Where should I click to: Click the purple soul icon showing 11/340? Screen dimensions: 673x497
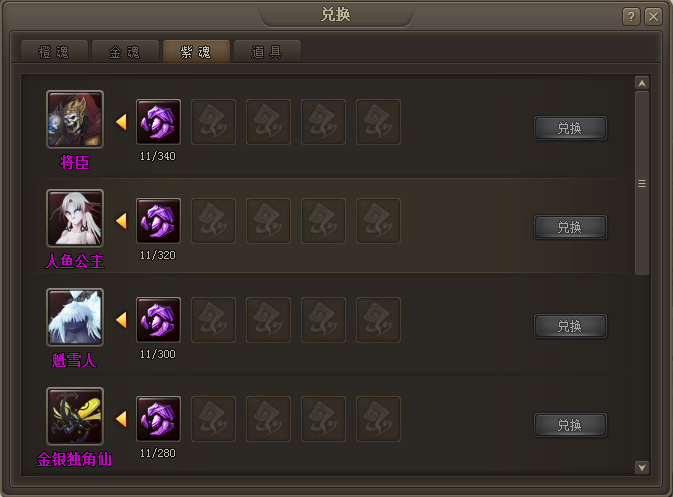point(158,122)
